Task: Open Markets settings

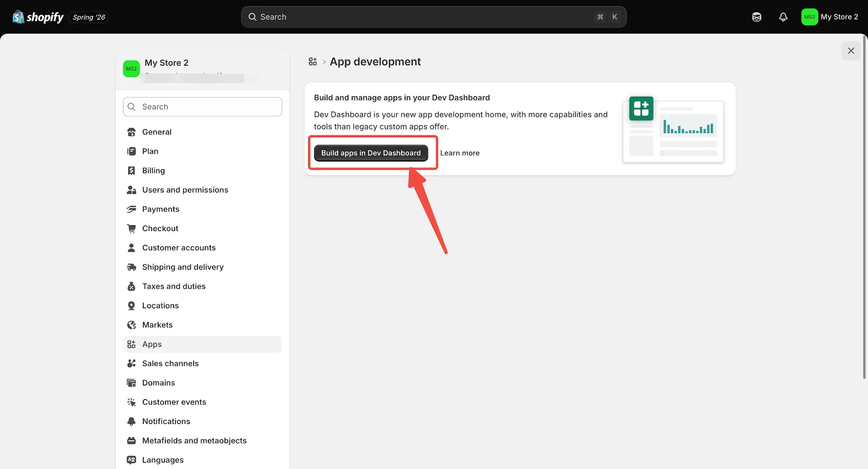Action: pos(202,325)
